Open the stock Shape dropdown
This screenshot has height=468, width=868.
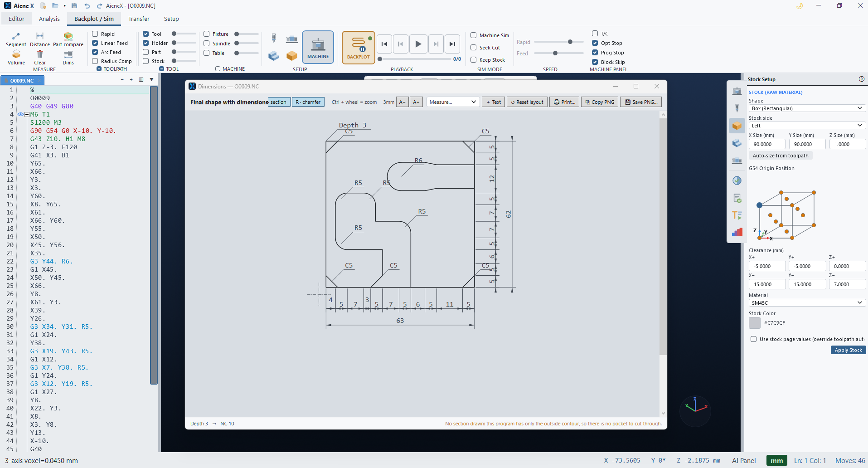click(x=807, y=108)
